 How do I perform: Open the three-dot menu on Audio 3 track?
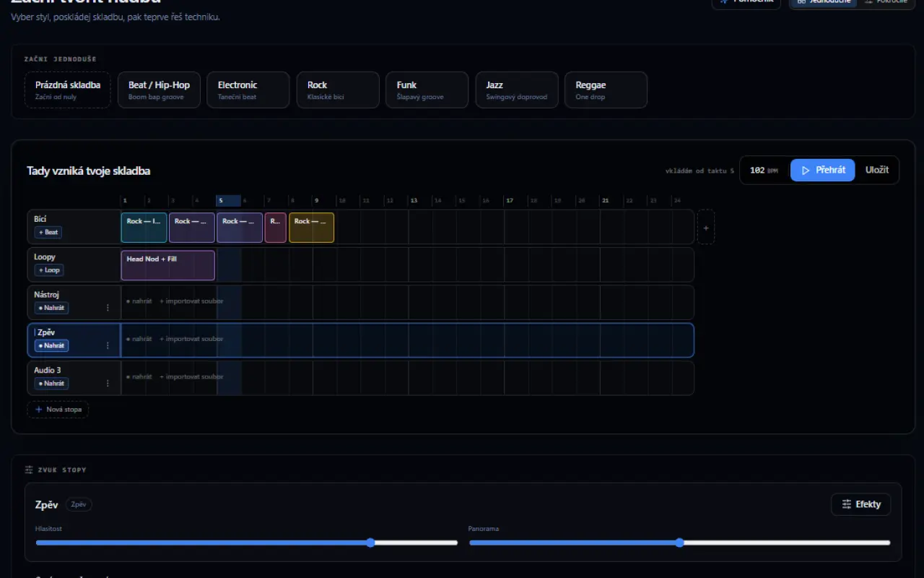click(x=108, y=383)
